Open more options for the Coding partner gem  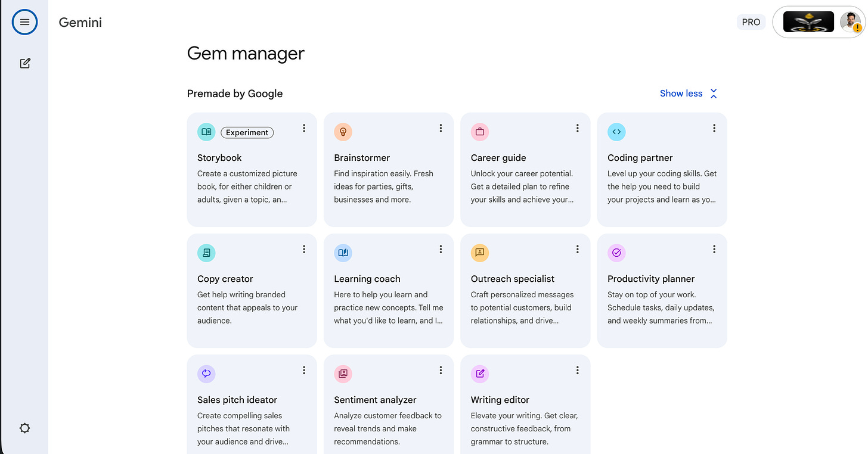(x=714, y=128)
